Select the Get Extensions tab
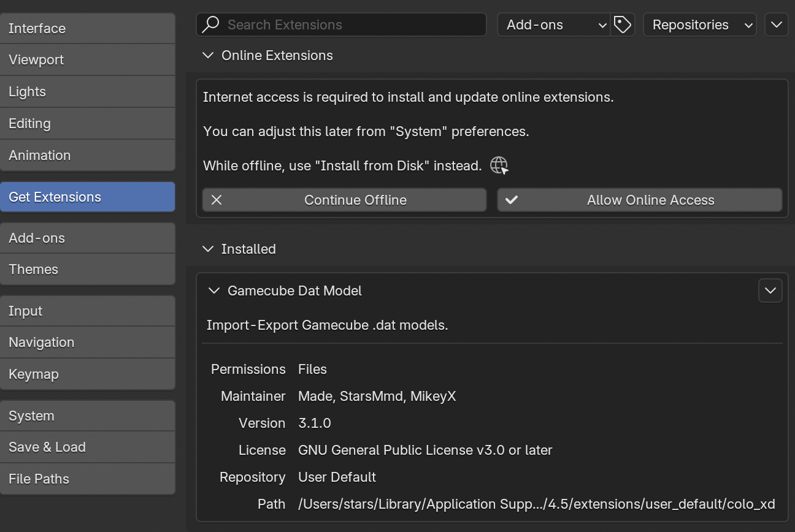Viewport: 795px width, 532px height. click(x=88, y=197)
